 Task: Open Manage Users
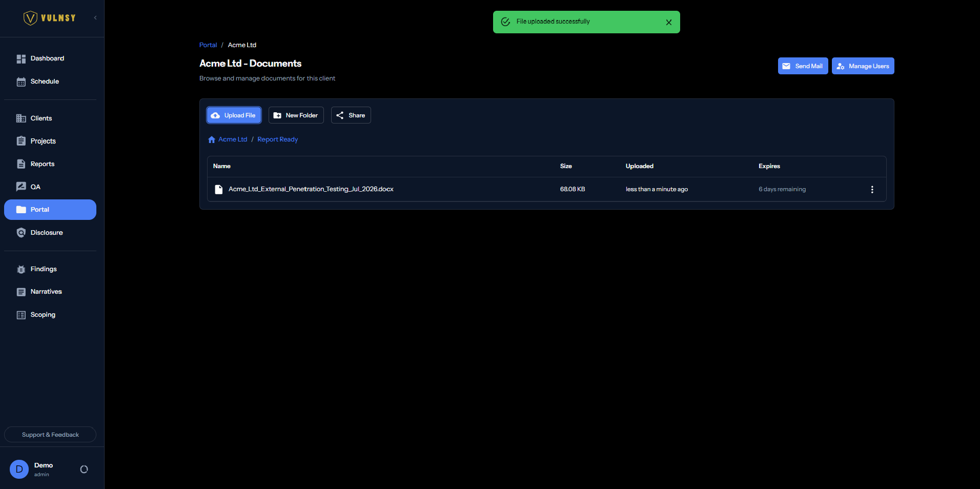tap(863, 66)
